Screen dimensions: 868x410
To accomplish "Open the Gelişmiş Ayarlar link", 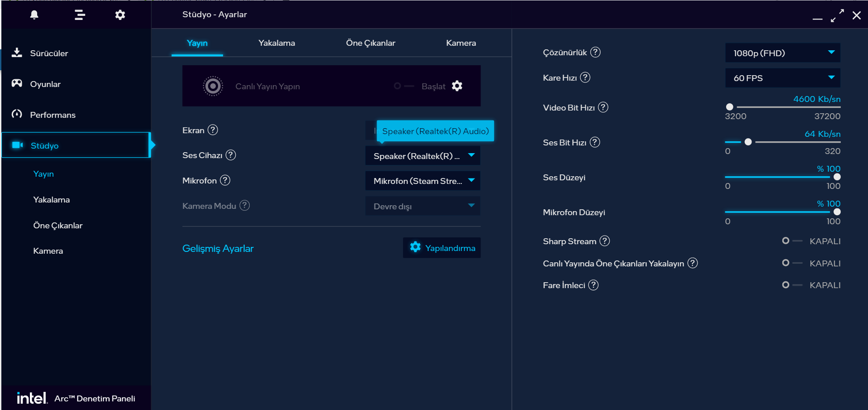I will pyautogui.click(x=218, y=249).
